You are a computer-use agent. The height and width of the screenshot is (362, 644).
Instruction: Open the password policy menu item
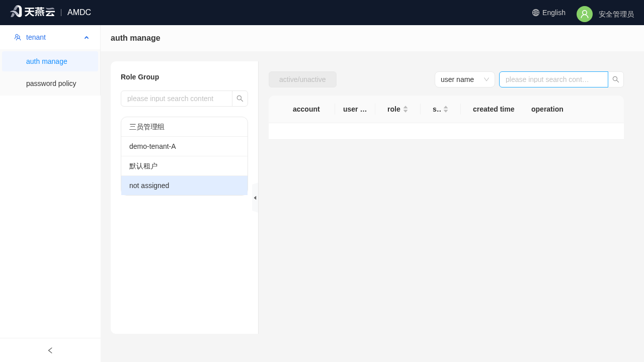click(50, 83)
